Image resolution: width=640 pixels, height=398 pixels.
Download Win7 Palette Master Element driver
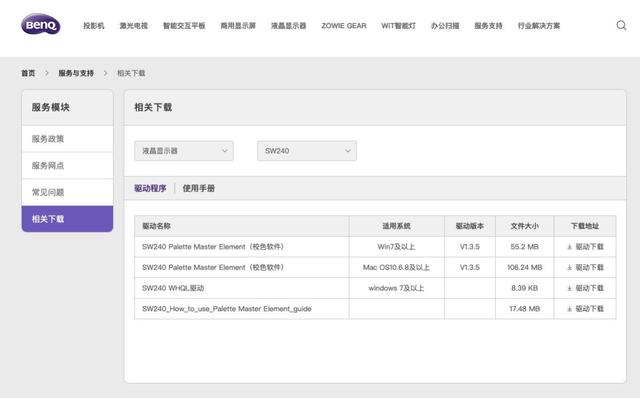point(585,247)
